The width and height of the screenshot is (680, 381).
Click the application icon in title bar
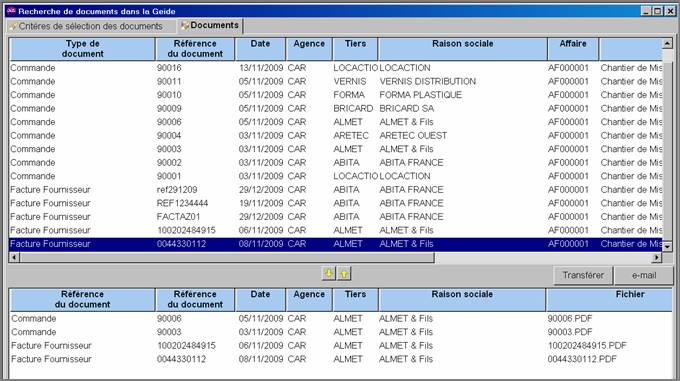tap(11, 11)
